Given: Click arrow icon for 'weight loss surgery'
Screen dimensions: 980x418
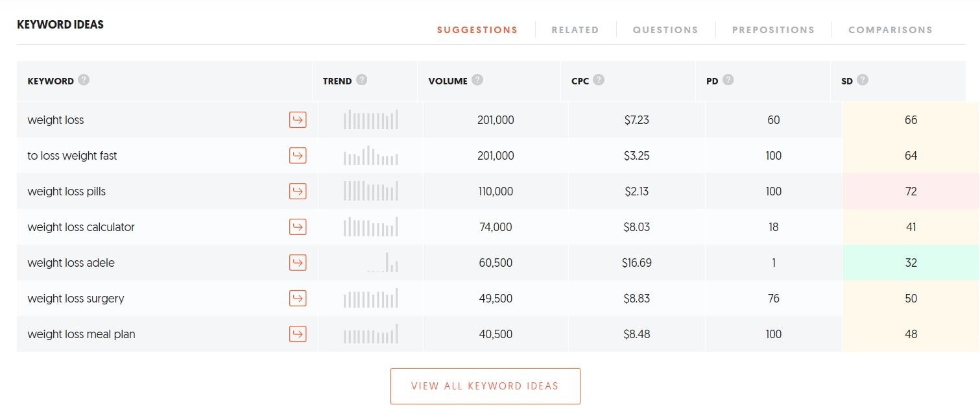Looking at the screenshot, I should tap(298, 299).
